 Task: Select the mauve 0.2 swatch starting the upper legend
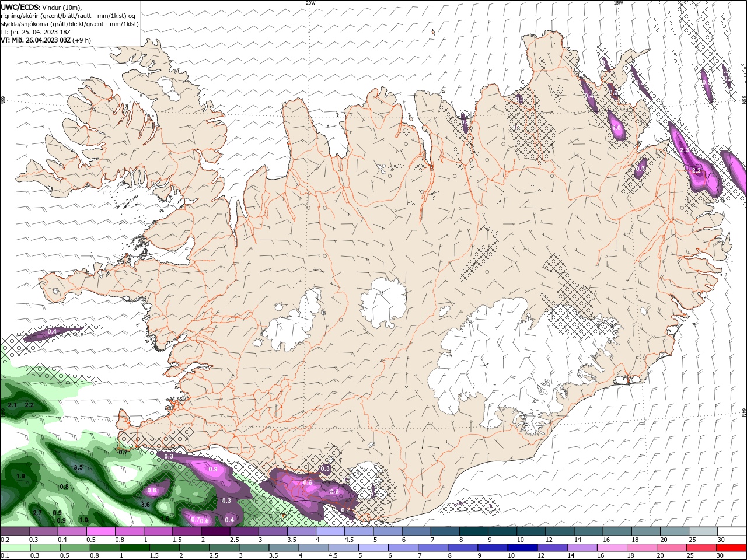point(15,531)
